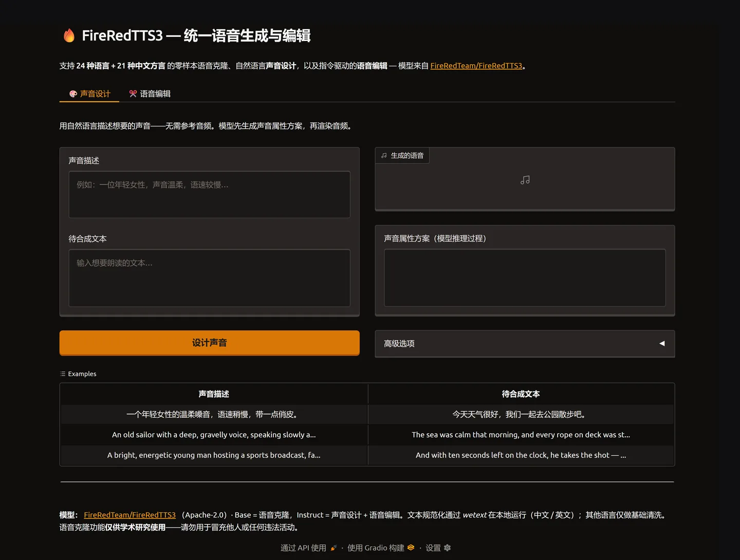Image resolution: width=740 pixels, height=560 pixels.
Task: Open the FireRedTeam/FireRedTTS3 link in the header description
Action: [x=476, y=66]
